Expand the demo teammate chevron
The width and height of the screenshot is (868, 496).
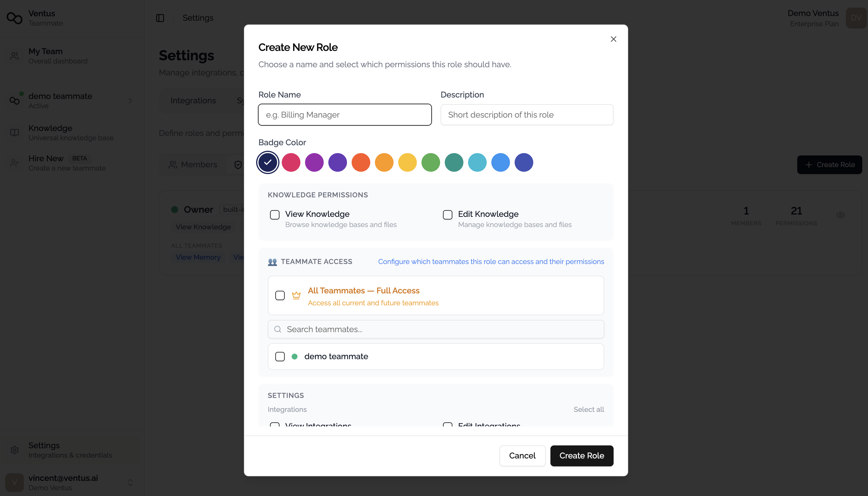pyautogui.click(x=130, y=101)
